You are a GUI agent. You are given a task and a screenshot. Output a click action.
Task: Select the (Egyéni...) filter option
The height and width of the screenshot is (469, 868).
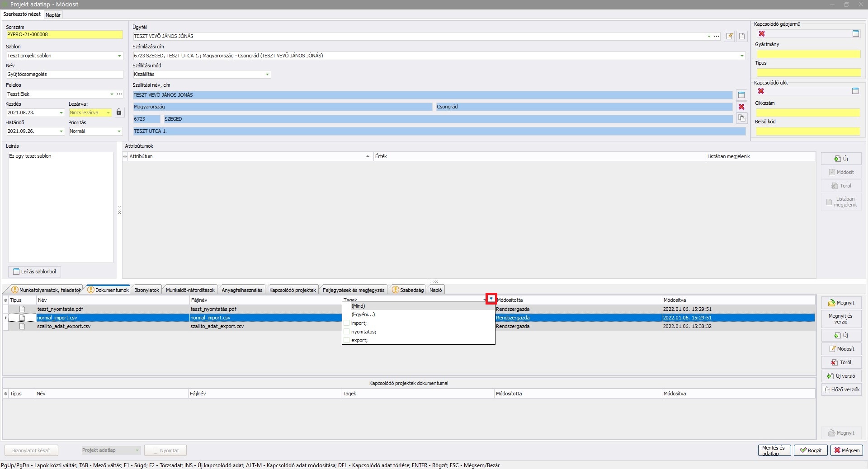click(x=363, y=314)
